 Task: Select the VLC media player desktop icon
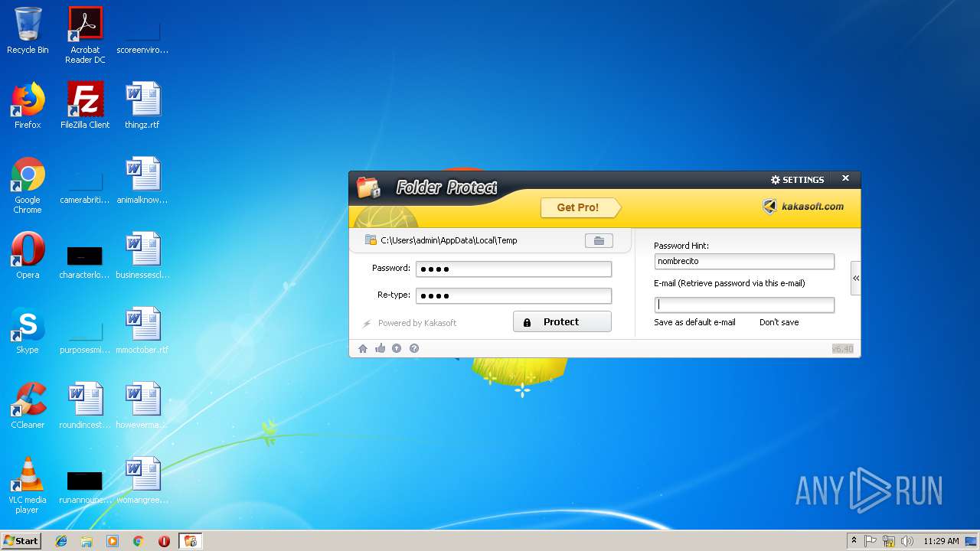click(28, 485)
